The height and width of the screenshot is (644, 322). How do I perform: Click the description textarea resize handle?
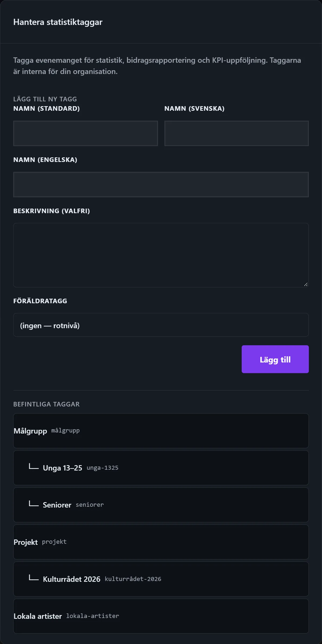coord(306,284)
